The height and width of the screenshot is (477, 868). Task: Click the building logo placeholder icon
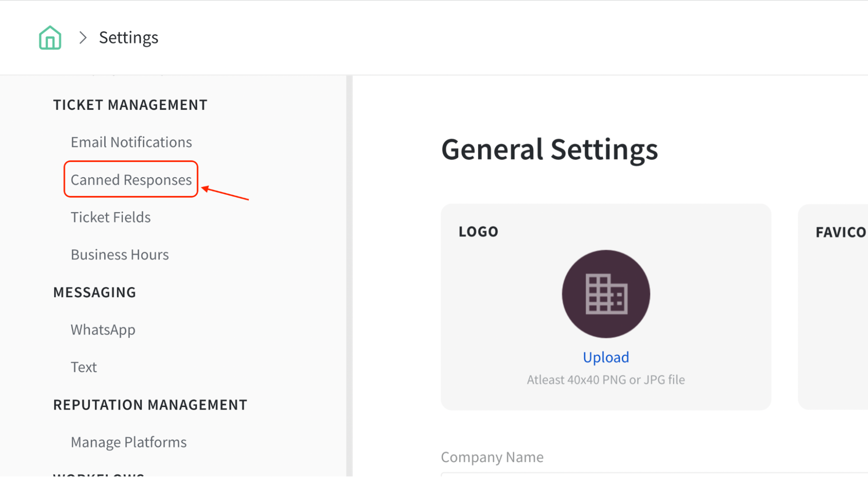point(606,294)
